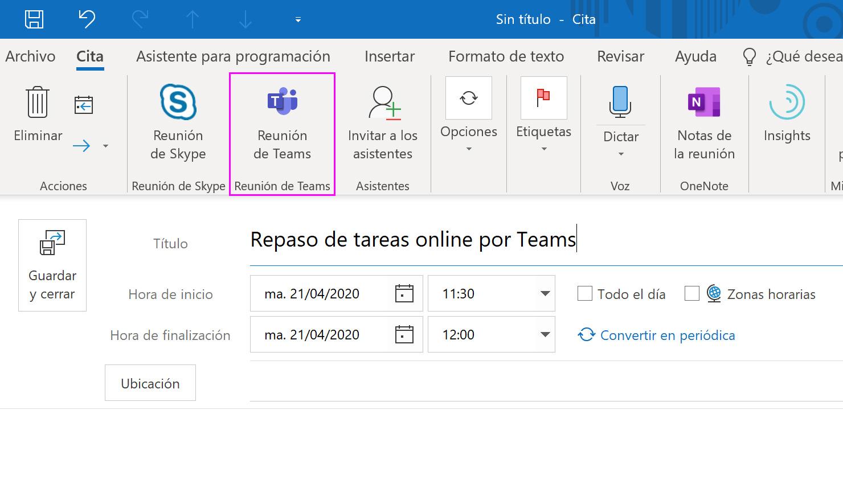
Task: Open the 12:00 end time dropdown
Action: pos(545,335)
